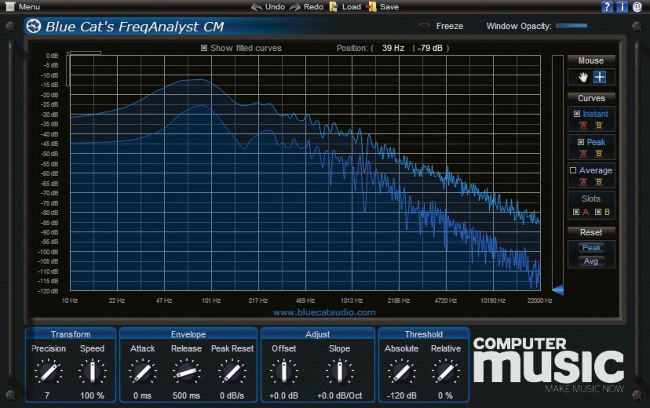Click Absolute value -120 dB
Viewport: 650px width, 408px height.
[x=401, y=396]
